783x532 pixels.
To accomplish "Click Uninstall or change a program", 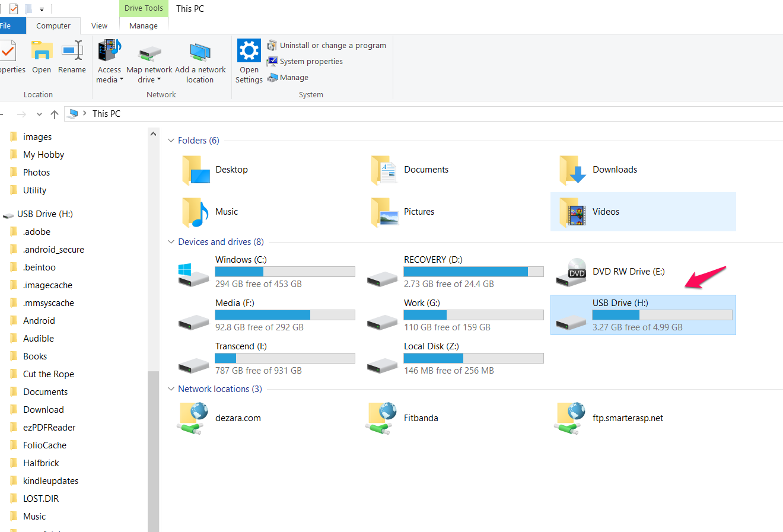I will click(x=327, y=46).
